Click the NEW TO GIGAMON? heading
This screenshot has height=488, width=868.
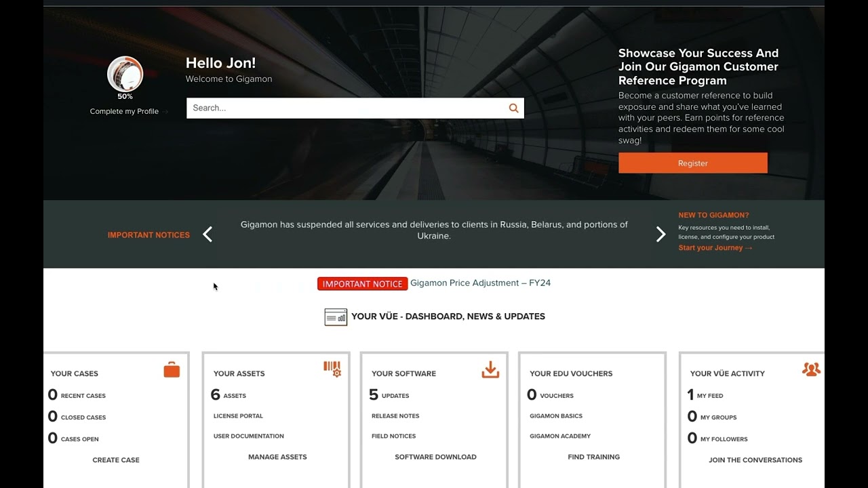(713, 216)
